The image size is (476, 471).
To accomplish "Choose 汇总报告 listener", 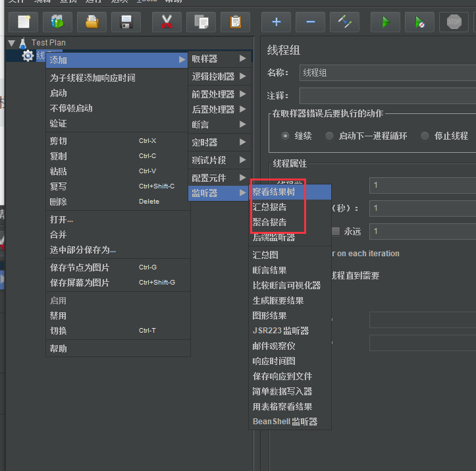I will pyautogui.click(x=290, y=207).
